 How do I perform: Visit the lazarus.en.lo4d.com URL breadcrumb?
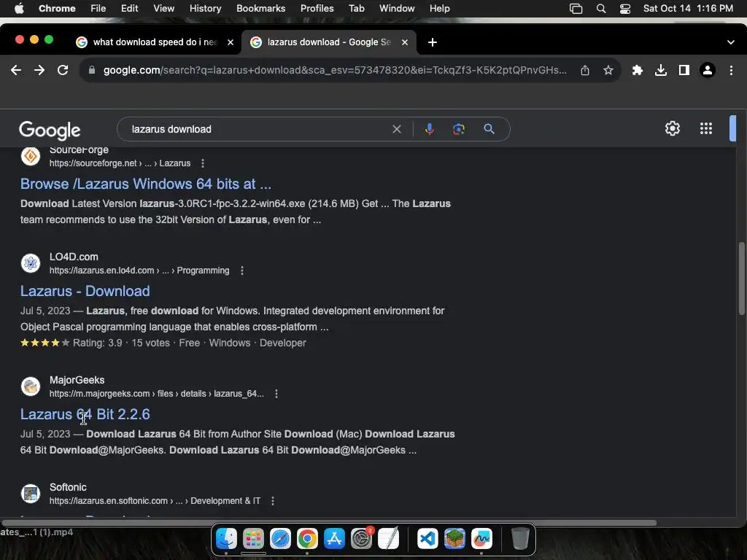click(x=139, y=271)
